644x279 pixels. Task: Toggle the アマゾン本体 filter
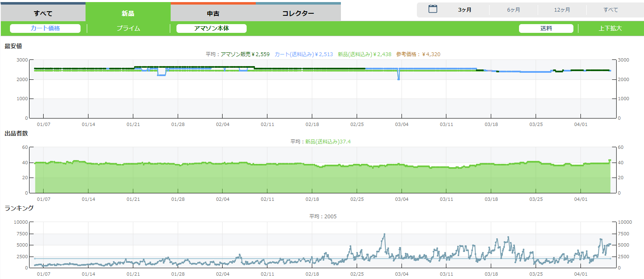pos(211,28)
